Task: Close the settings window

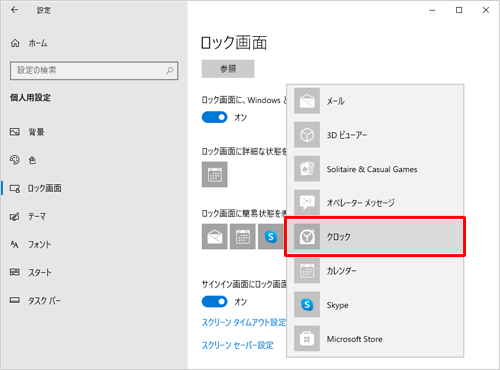Action: point(486,10)
